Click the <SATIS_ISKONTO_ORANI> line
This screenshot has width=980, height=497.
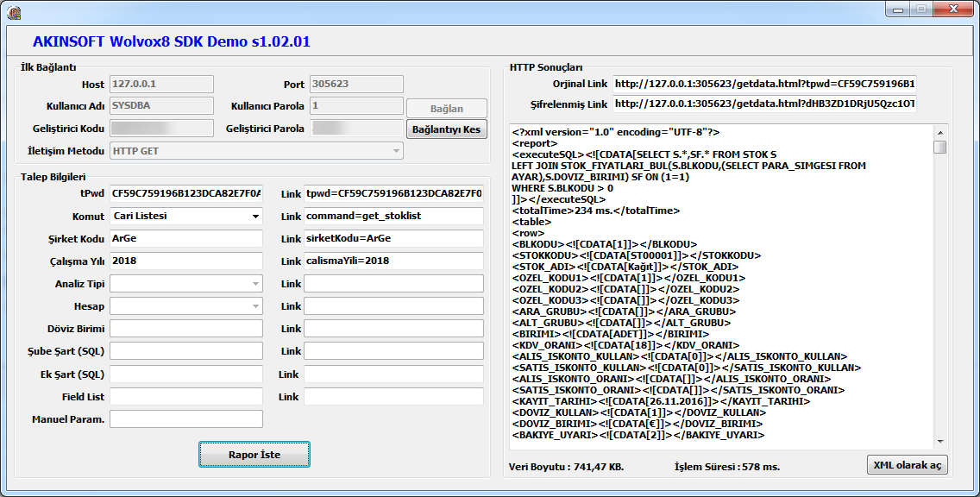(678, 390)
